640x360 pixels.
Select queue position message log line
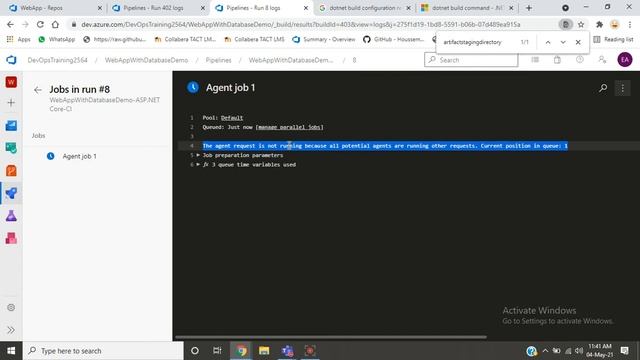pos(385,146)
